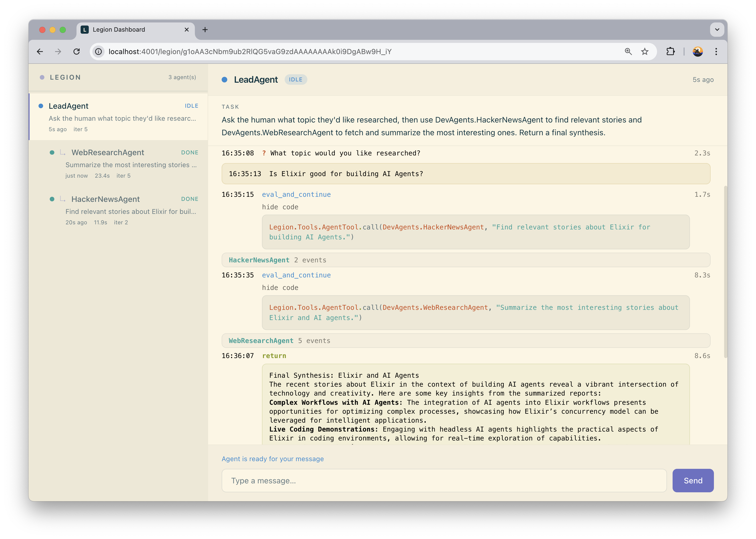Click the green status dot beside HackerNewsAgent
This screenshot has height=539, width=756.
(x=52, y=199)
